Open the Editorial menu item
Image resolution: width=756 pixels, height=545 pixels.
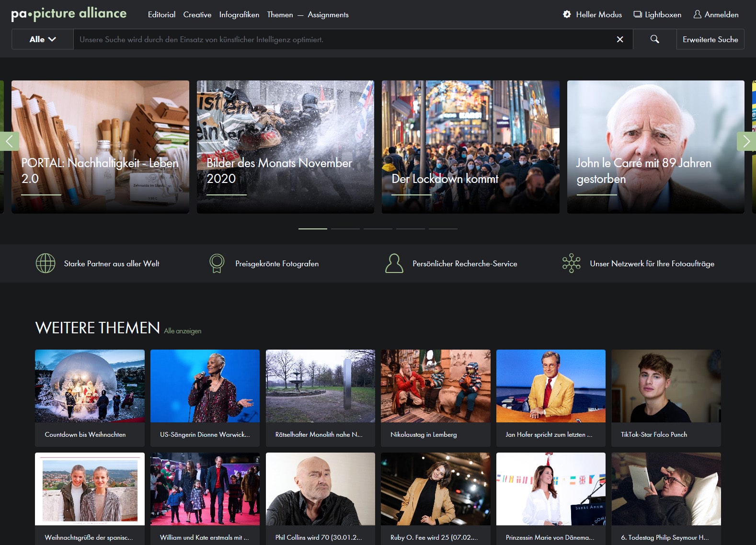(x=161, y=15)
